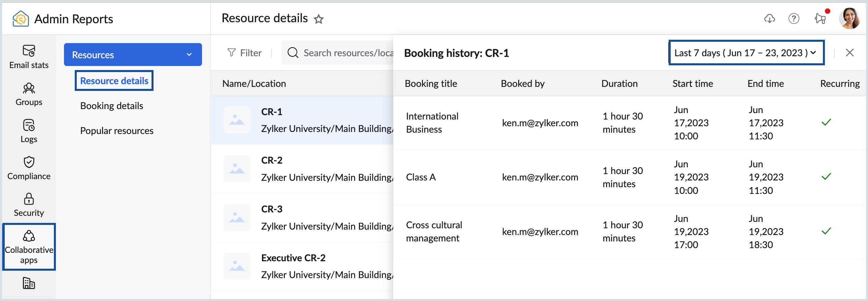Select Popular resources menu item
Image resolution: width=868 pixels, height=301 pixels.
pyautogui.click(x=116, y=131)
